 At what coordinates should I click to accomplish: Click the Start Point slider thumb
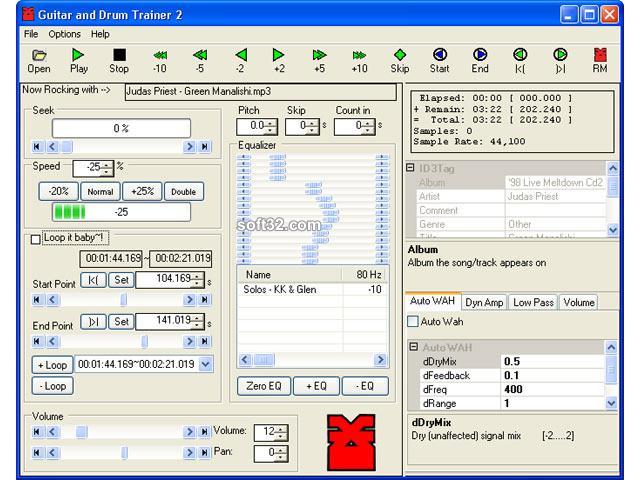pos(123,300)
